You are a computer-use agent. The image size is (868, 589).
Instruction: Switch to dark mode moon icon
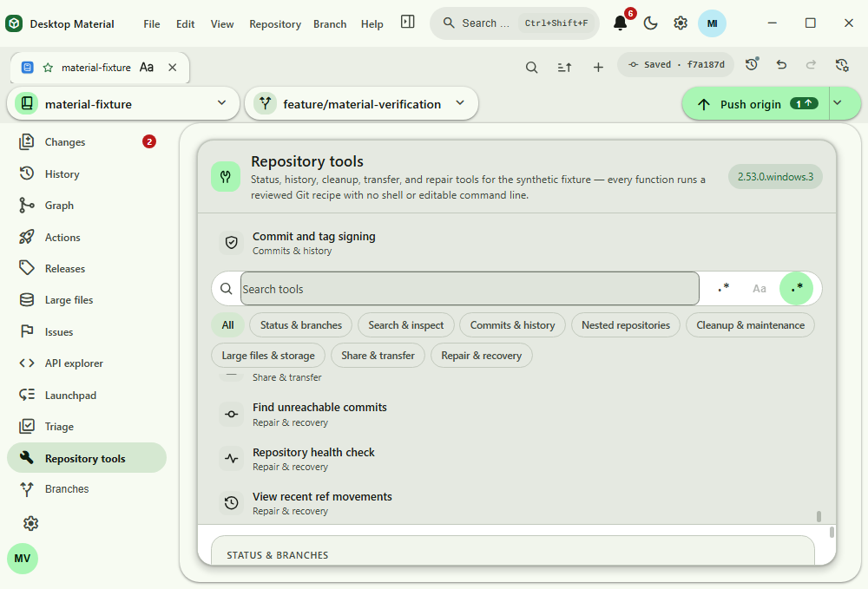click(650, 23)
